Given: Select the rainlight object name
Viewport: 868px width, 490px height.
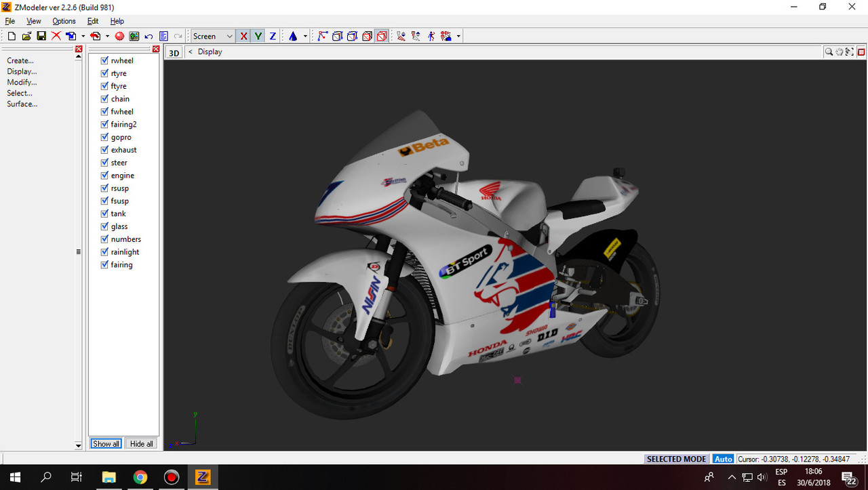Looking at the screenshot, I should coord(125,251).
